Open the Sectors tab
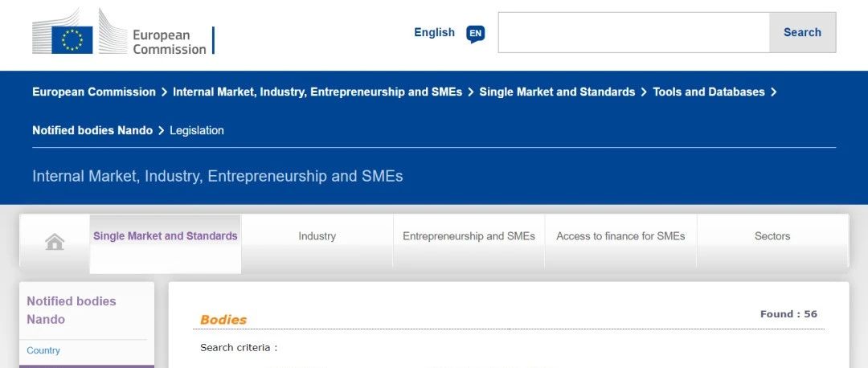This screenshot has height=368, width=868. coord(772,236)
